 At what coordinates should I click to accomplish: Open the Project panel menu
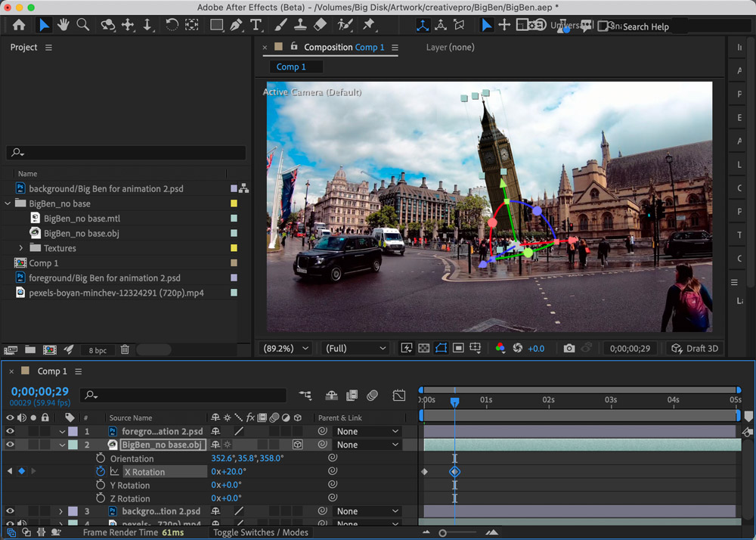click(x=49, y=48)
